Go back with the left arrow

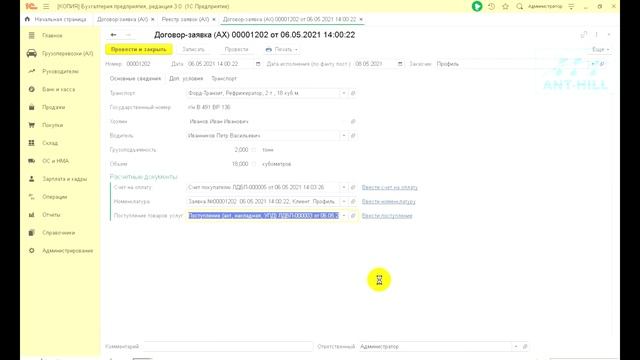[113, 35]
